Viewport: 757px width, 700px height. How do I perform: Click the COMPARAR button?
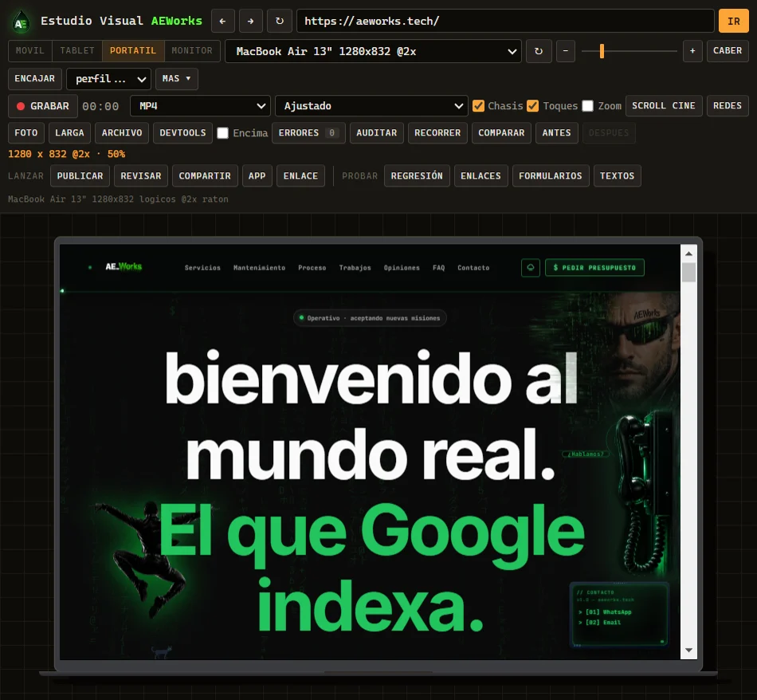[501, 133]
